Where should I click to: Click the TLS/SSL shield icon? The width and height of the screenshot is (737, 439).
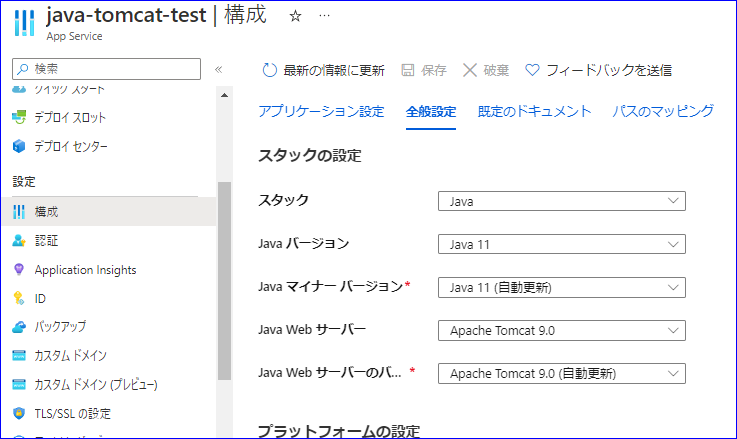[x=19, y=413]
